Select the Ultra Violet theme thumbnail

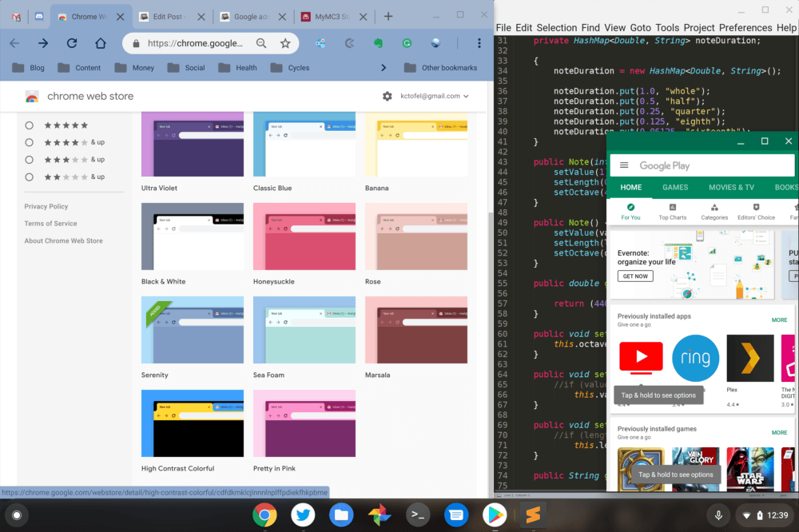tap(192, 145)
